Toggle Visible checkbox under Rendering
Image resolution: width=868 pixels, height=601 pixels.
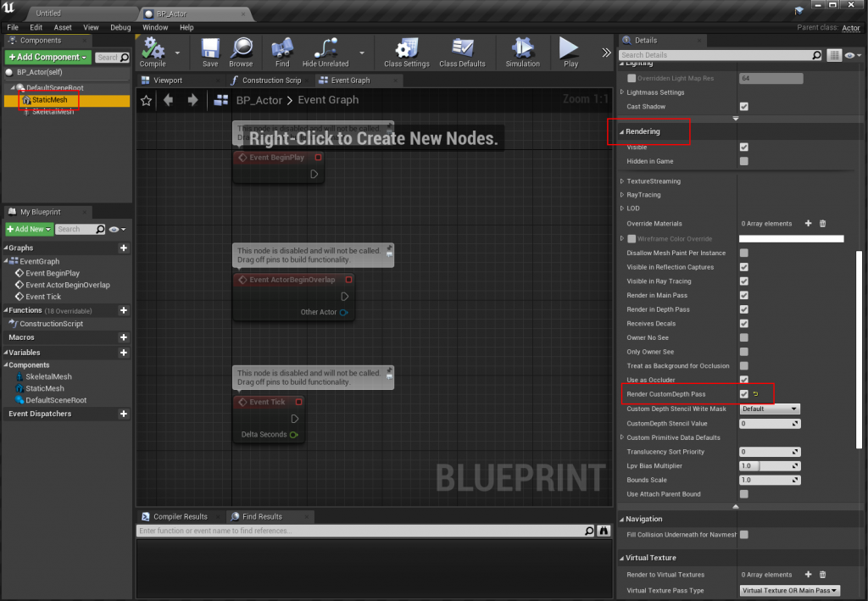click(744, 147)
